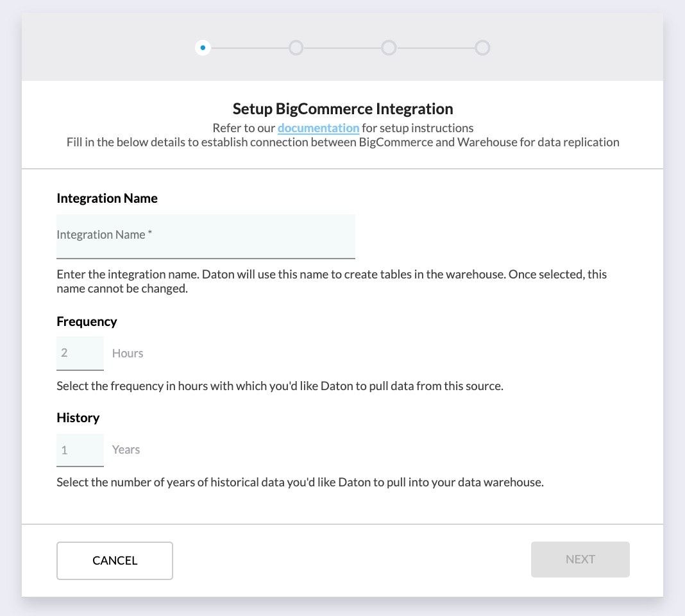Viewport: 685px width, 616px height.
Task: Click the Years unit label
Action: (x=126, y=450)
